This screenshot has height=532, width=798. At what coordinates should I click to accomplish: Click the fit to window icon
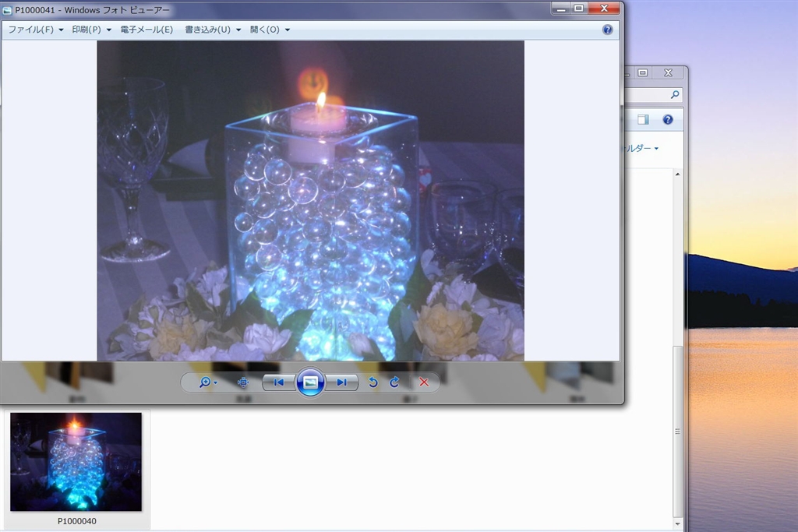(243, 382)
